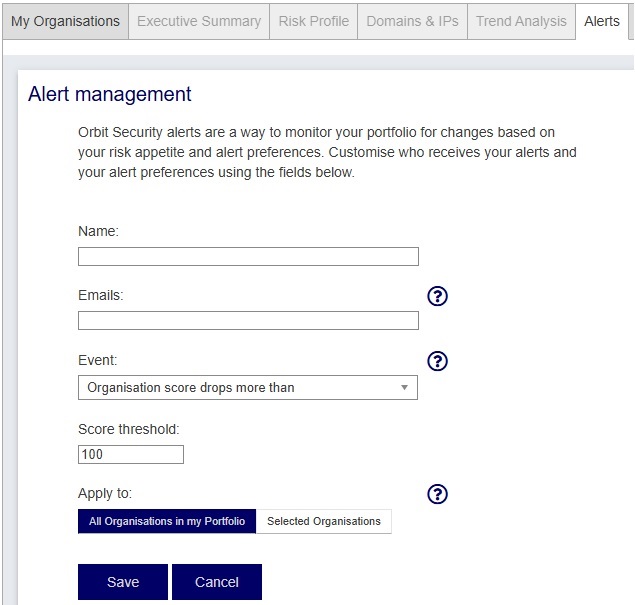Focus the Name input field
635x605 pixels.
point(248,257)
